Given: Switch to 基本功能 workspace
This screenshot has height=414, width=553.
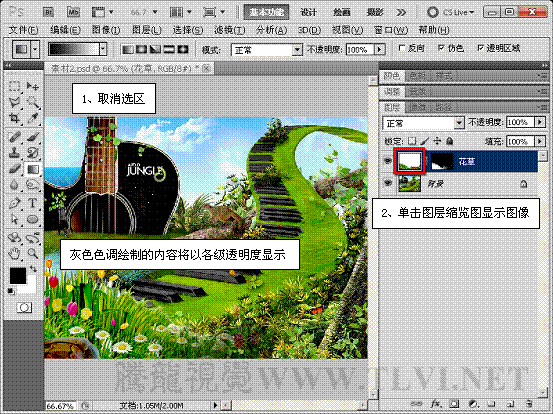Looking at the screenshot, I should point(267,12).
